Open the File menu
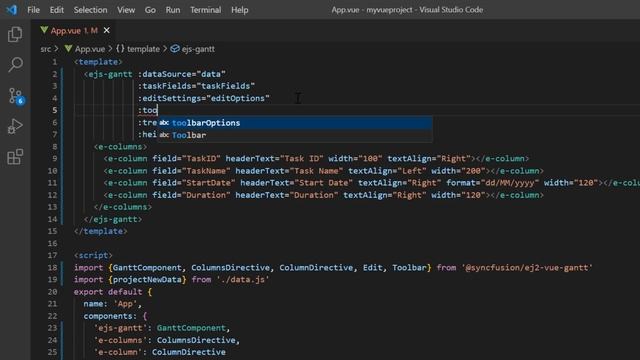Viewport: 640px width, 360px height. point(33,10)
